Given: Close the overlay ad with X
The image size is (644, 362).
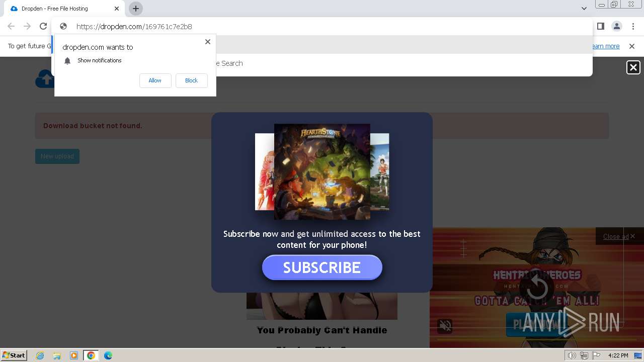Looking at the screenshot, I should click(633, 67).
